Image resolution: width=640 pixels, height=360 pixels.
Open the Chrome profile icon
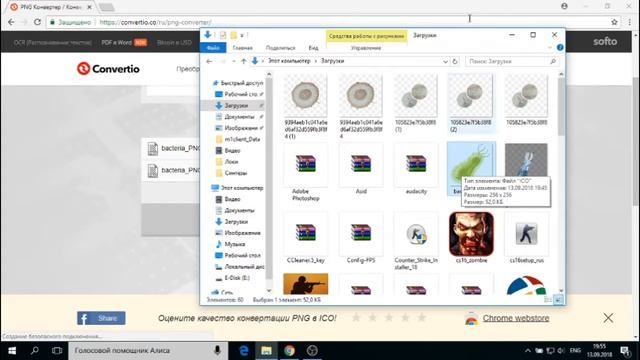(x=564, y=6)
